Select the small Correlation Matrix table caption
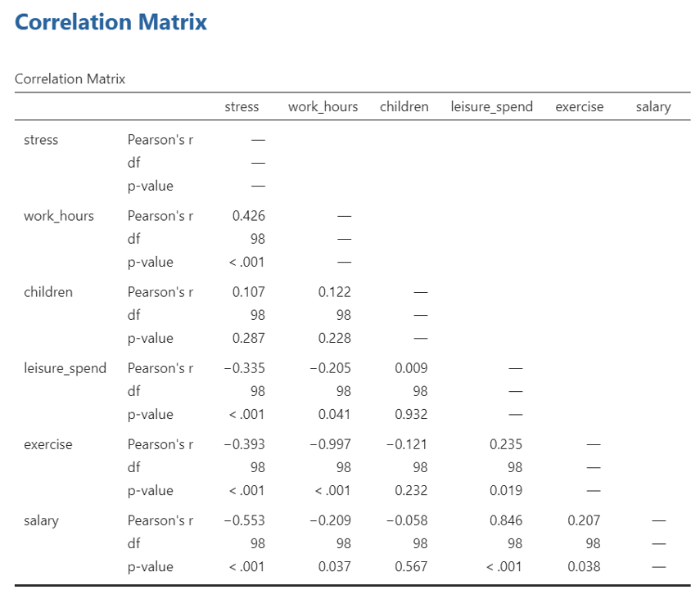Image resolution: width=700 pixels, height=594 pixels. tap(70, 79)
